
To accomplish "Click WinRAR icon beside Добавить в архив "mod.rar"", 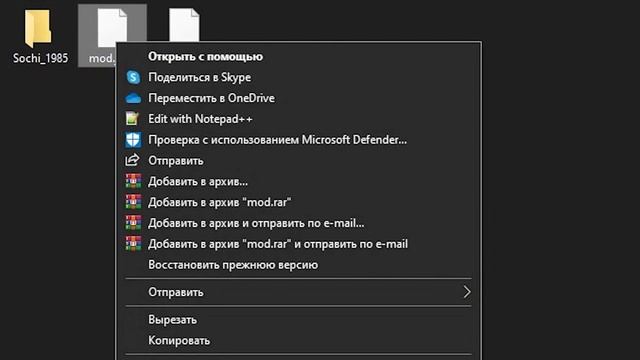I will (133, 202).
